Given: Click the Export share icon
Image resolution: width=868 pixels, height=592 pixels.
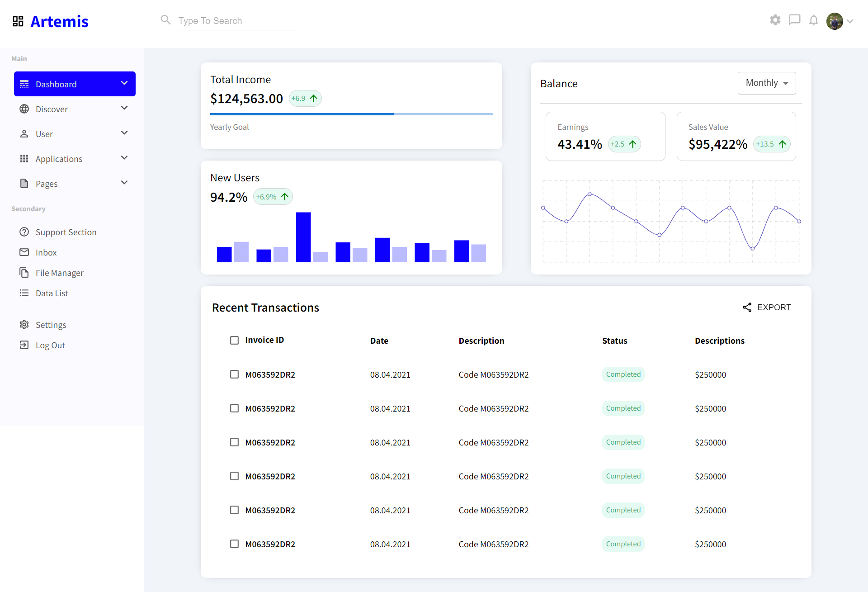Looking at the screenshot, I should [747, 308].
